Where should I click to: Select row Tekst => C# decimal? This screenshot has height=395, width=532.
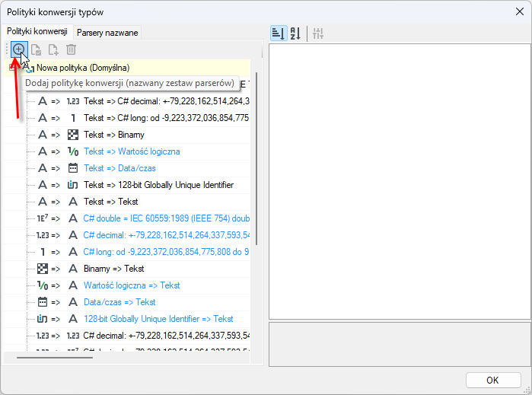tap(167, 101)
